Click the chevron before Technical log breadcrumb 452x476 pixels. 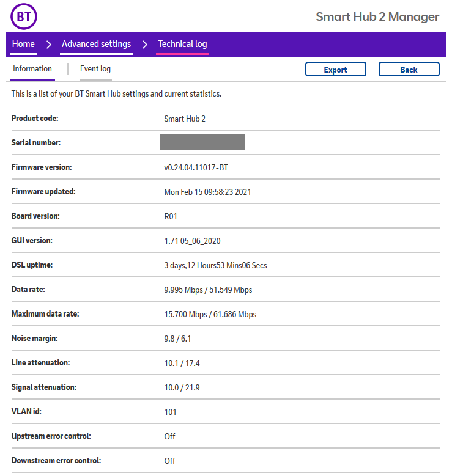[145, 45]
